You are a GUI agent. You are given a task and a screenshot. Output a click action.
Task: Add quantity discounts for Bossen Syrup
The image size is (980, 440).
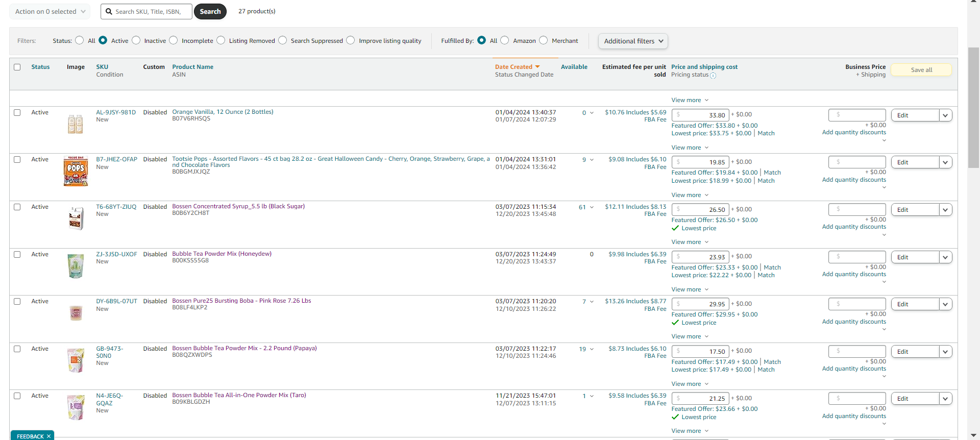[854, 227]
